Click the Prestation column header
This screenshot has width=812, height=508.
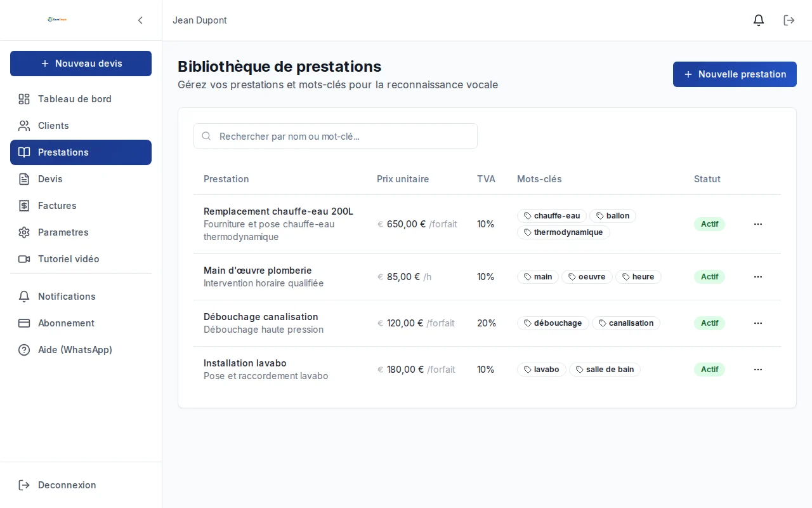pos(226,179)
